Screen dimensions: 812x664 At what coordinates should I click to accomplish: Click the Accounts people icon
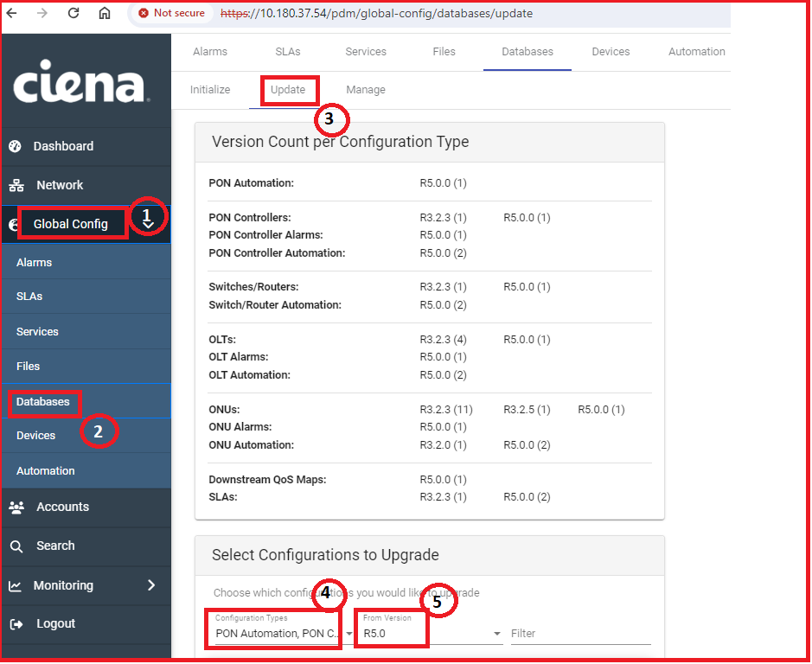pos(16,507)
